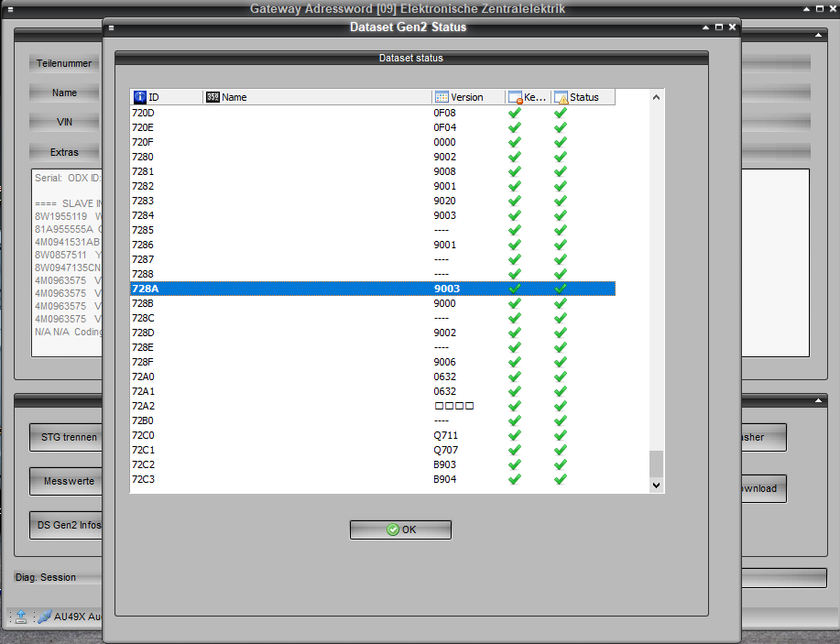Select the row with ID 72C1

[x=372, y=450]
